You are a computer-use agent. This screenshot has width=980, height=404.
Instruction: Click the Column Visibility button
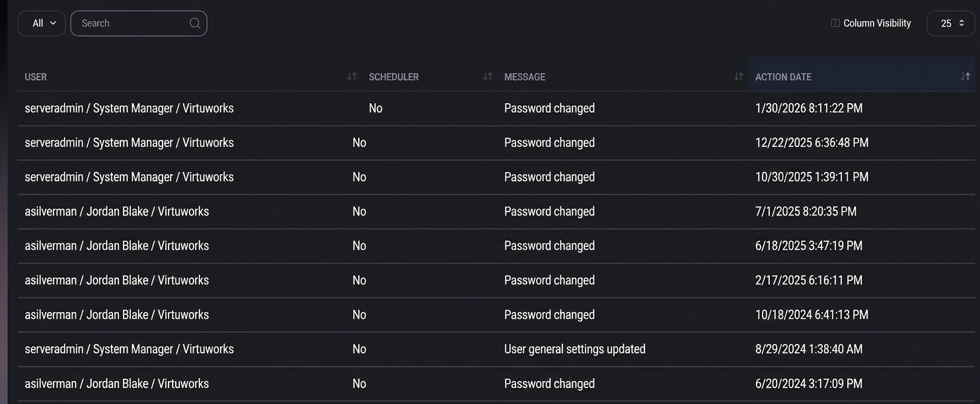click(871, 22)
